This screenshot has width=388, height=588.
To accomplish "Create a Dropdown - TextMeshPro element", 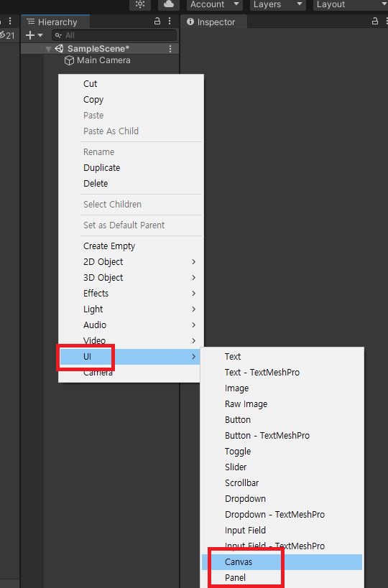I will pos(282,515).
